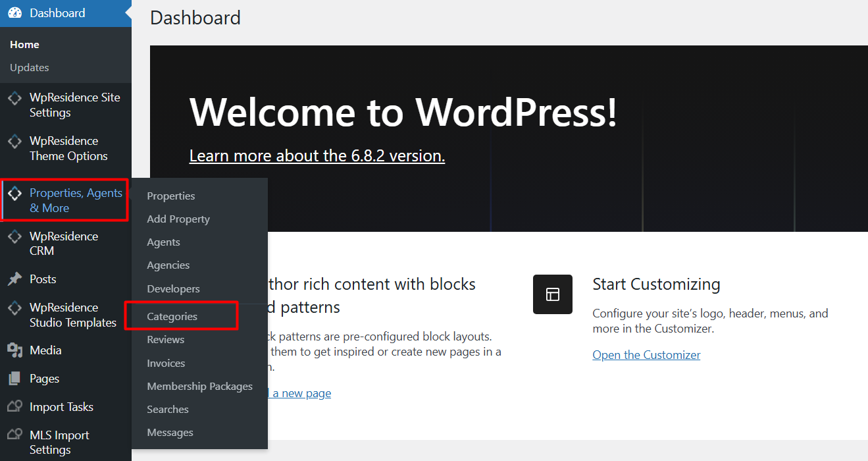Click the MLS Import Settings icon
This screenshot has width=868, height=461.
pos(14,435)
